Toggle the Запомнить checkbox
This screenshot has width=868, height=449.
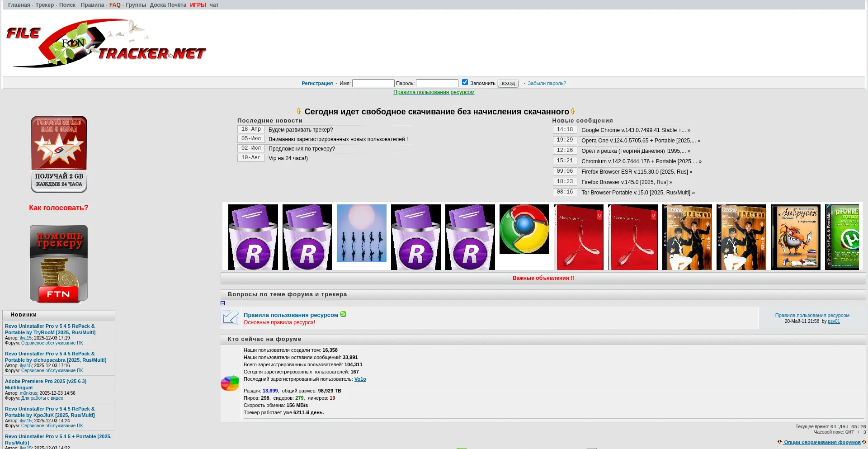(x=465, y=82)
